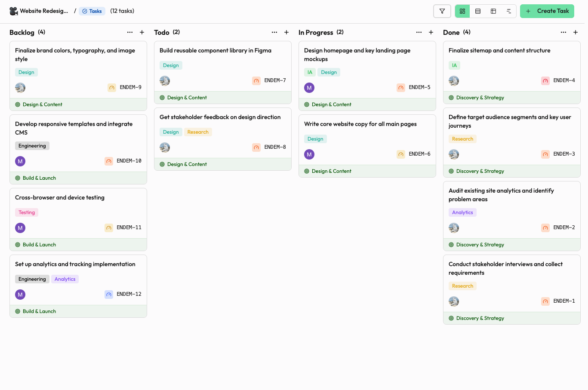The image size is (588, 390).
Task: Click priority icon on ENDEM-11 card
Action: pos(109,228)
